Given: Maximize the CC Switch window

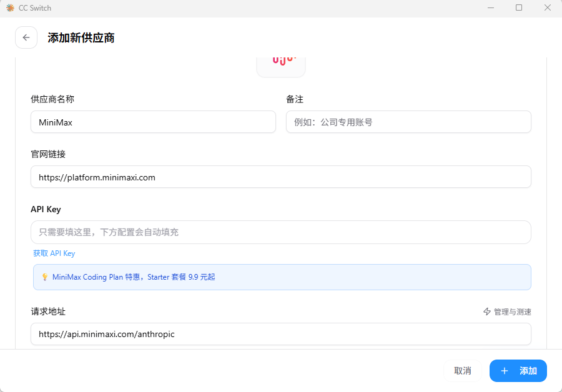Looking at the screenshot, I should [519, 8].
